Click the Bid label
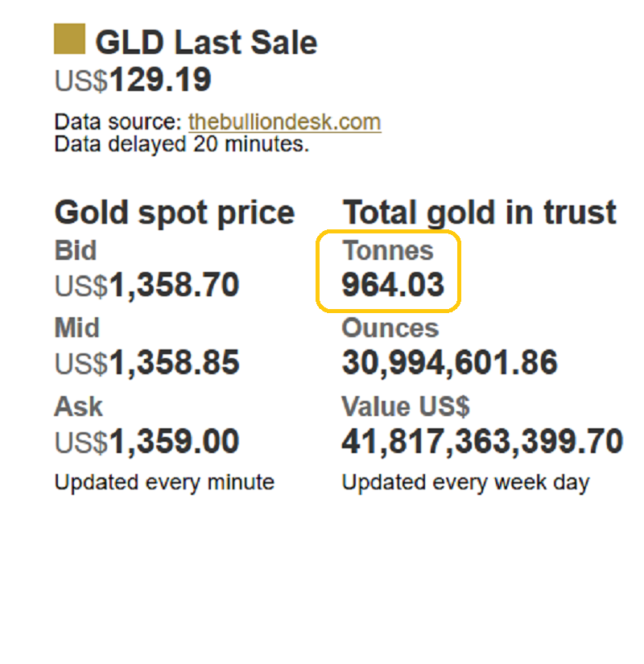 (x=76, y=250)
